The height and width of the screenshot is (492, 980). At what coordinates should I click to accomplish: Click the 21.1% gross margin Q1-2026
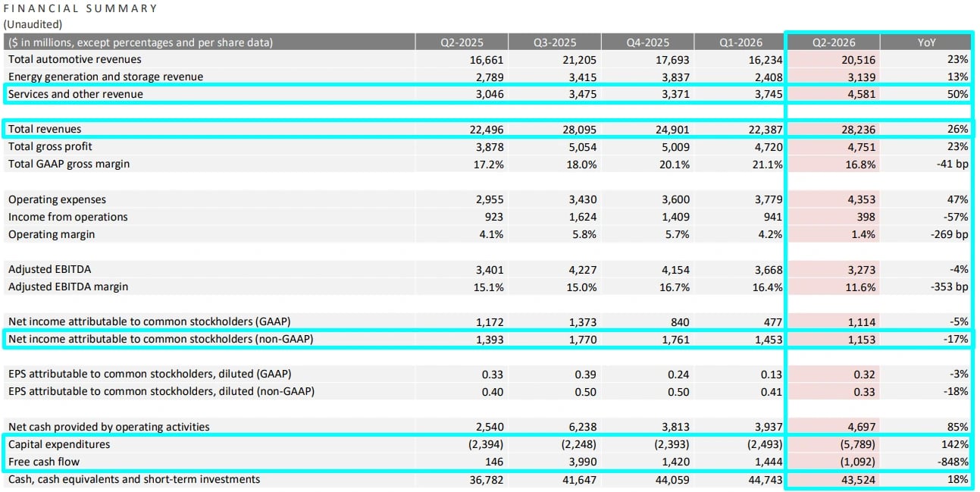[x=769, y=164]
